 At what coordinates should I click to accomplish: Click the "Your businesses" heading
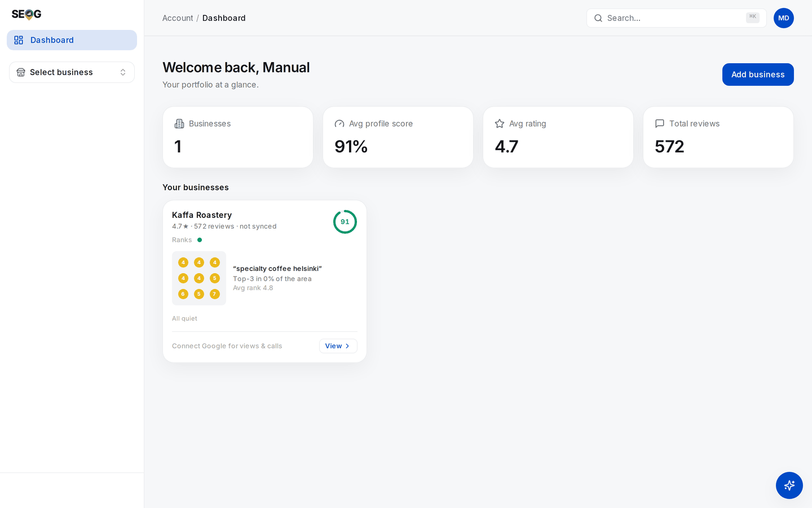point(196,187)
